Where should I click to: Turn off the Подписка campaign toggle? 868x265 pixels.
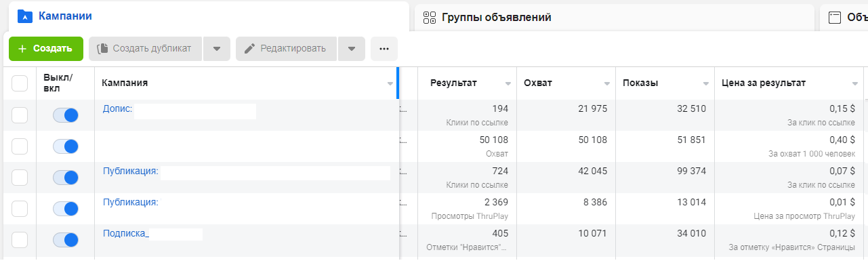click(x=66, y=240)
